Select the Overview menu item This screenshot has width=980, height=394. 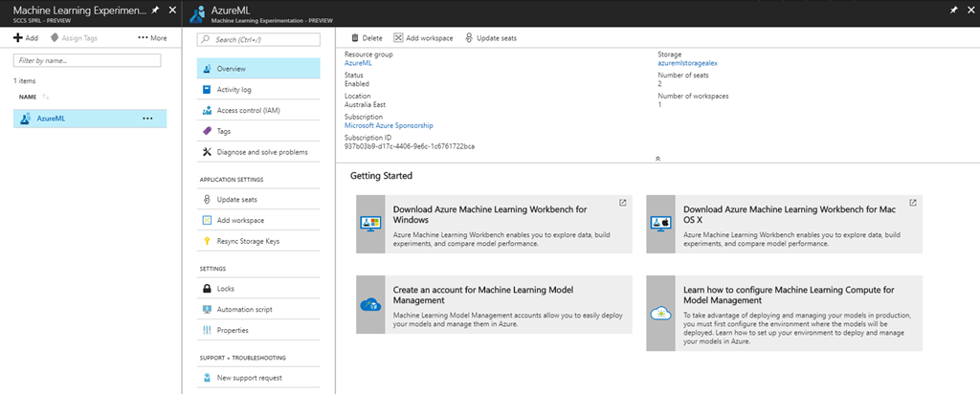(258, 69)
